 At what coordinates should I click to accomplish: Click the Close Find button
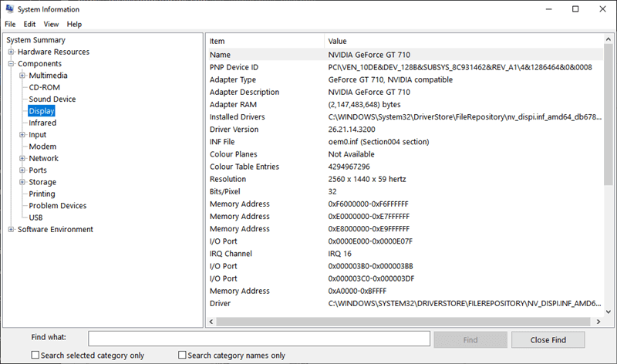(548, 339)
